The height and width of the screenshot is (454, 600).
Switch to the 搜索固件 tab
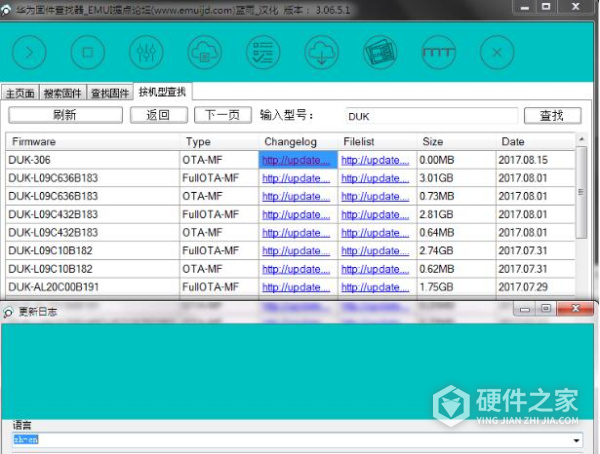tap(63, 93)
